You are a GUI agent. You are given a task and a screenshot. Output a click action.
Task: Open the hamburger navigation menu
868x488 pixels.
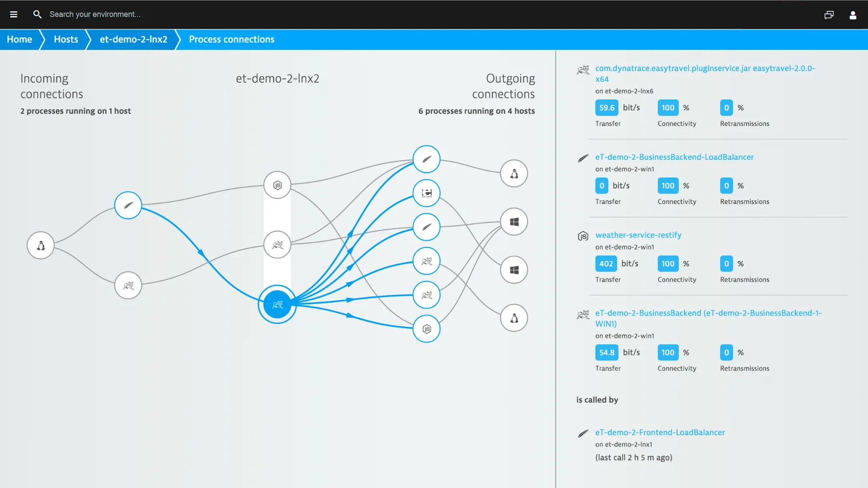[x=13, y=14]
